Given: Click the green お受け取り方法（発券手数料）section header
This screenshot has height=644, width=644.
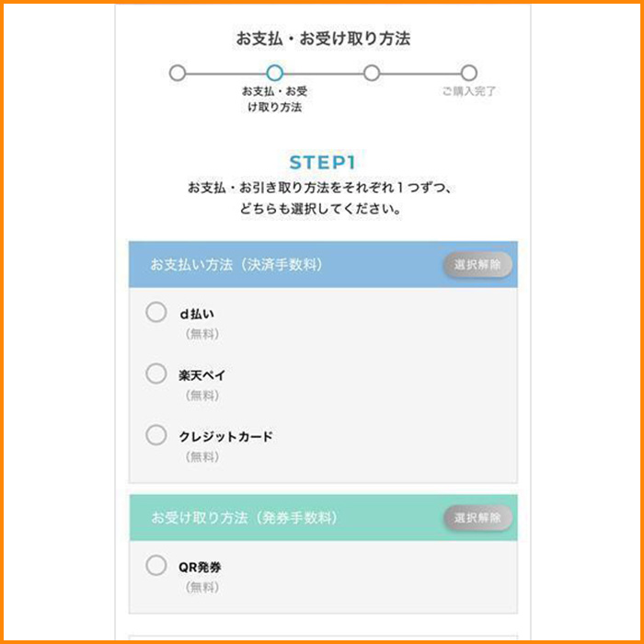Looking at the screenshot, I should click(x=276, y=518).
